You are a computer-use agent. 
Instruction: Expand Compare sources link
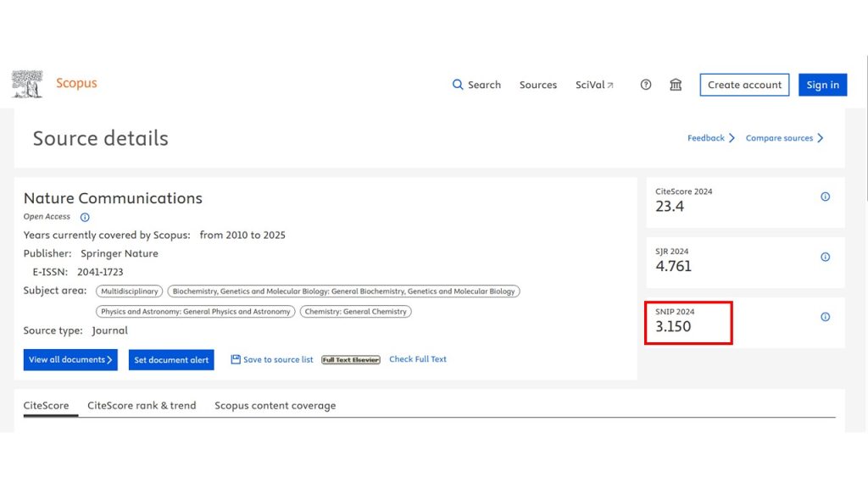[x=784, y=138]
